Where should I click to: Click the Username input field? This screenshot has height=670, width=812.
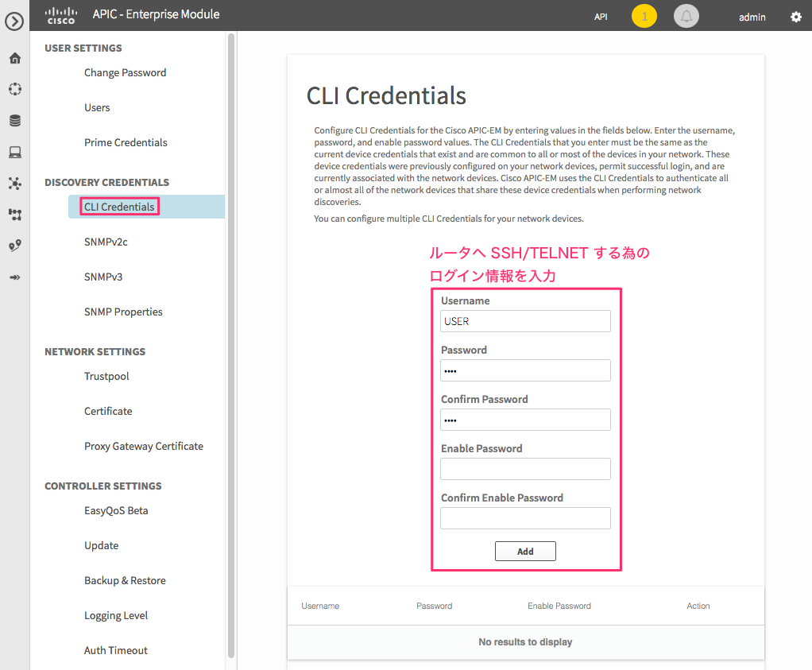(525, 321)
